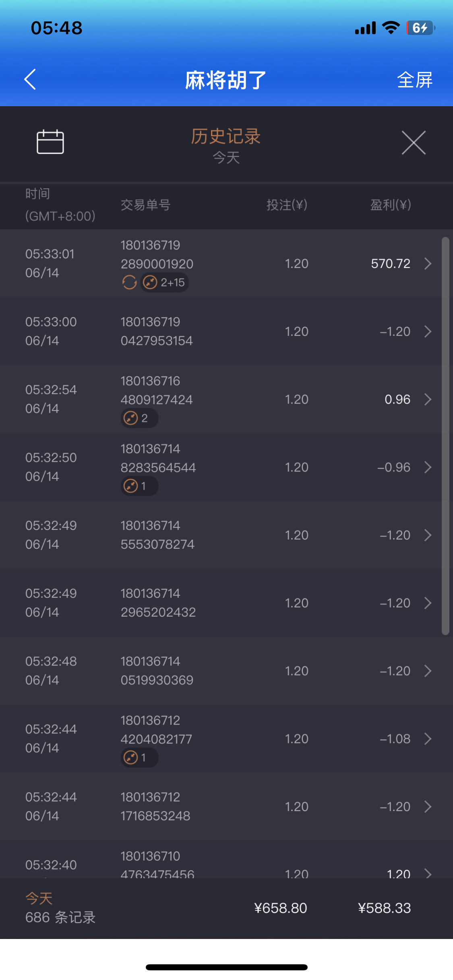The image size is (453, 980).
Task: Expand the 05:33:00 record chevron
Action: (428, 331)
